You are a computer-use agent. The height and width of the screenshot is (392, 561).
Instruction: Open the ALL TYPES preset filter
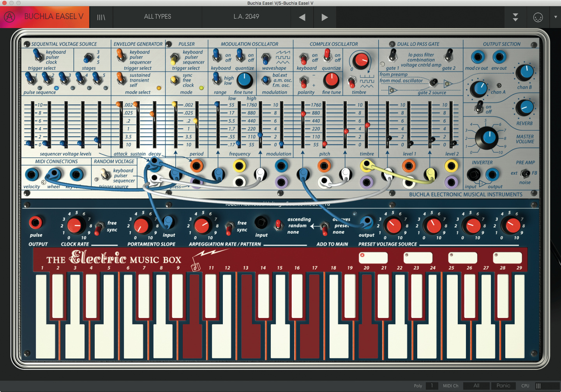[x=157, y=17]
